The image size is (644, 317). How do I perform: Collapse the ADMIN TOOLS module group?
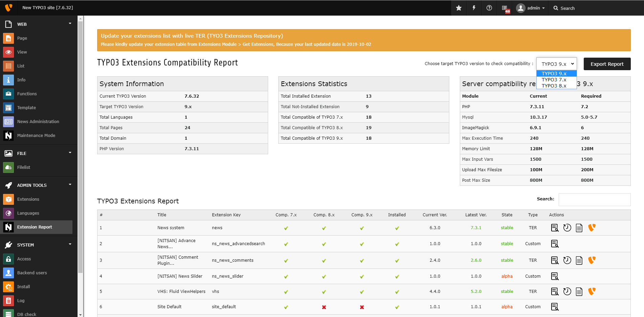coord(70,185)
